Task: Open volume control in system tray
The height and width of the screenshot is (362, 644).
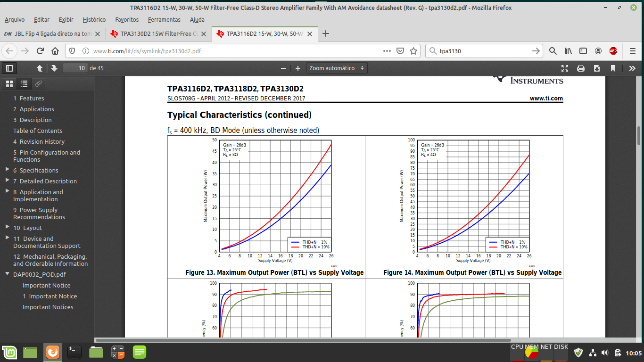Action: pyautogui.click(x=605, y=353)
